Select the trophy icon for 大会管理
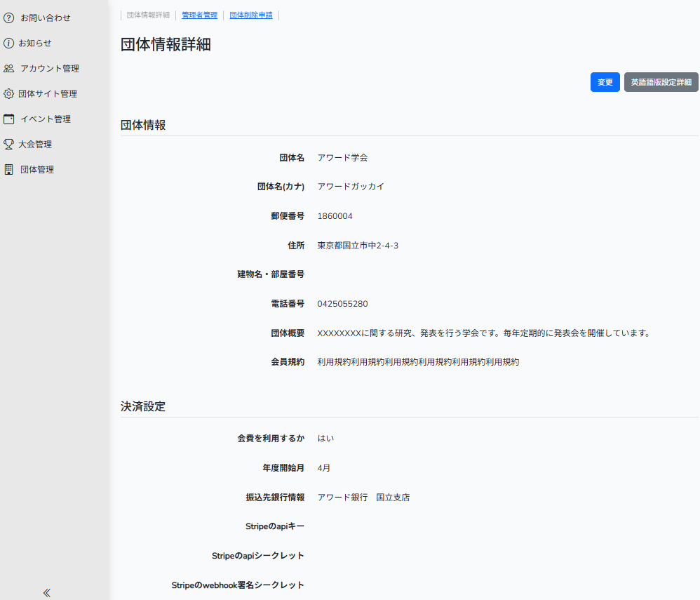The height and width of the screenshot is (600, 700). pos(9,144)
